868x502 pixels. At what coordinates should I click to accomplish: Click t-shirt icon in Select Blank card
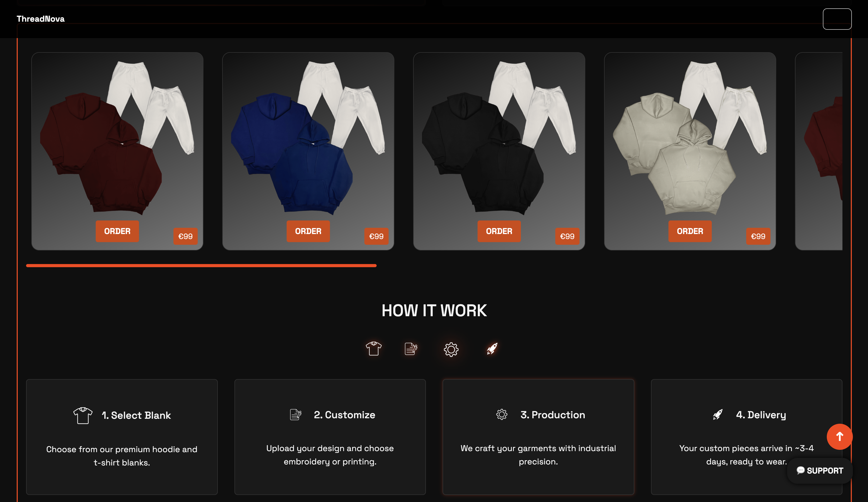point(83,415)
